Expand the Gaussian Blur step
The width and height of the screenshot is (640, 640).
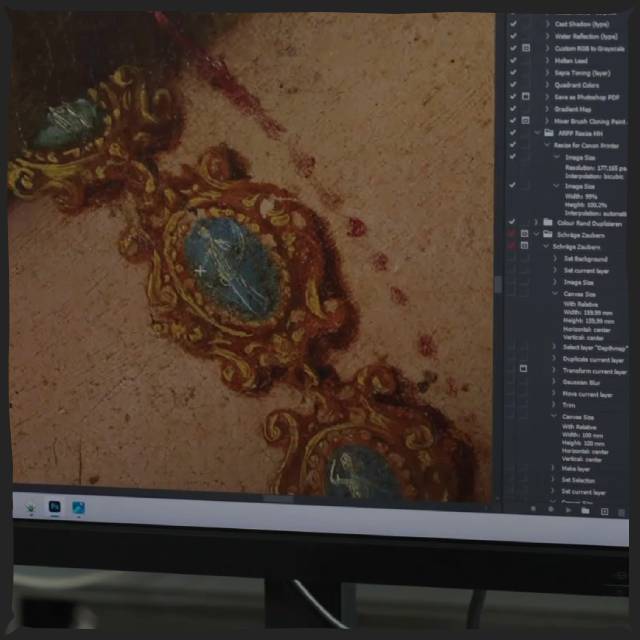pos(554,382)
